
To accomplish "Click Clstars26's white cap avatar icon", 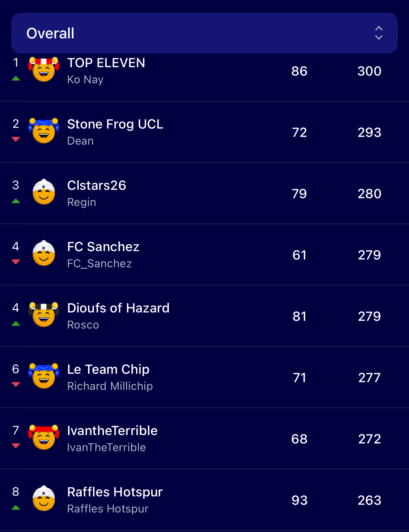I will pos(44,192).
